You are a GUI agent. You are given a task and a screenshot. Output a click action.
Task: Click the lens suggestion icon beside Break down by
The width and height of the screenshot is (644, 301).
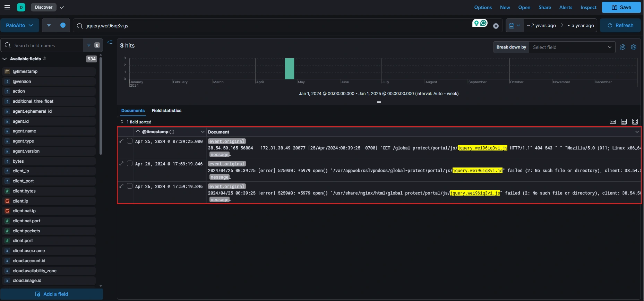(x=622, y=47)
